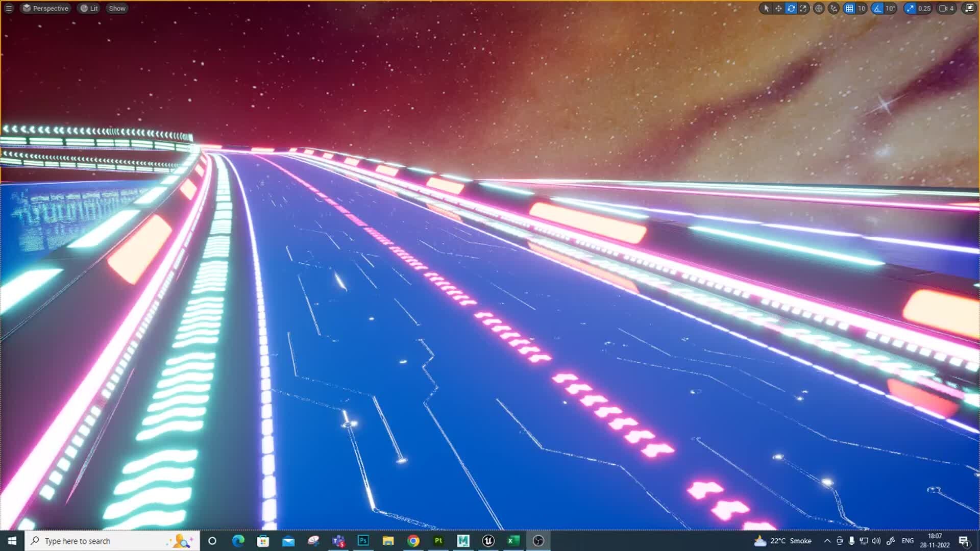Select the Rotate tool

791,8
